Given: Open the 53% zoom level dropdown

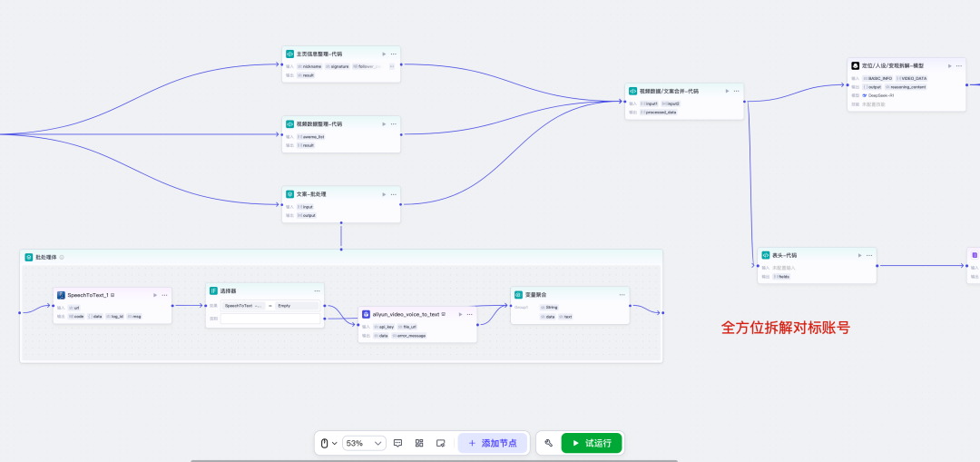Looking at the screenshot, I should (x=365, y=443).
